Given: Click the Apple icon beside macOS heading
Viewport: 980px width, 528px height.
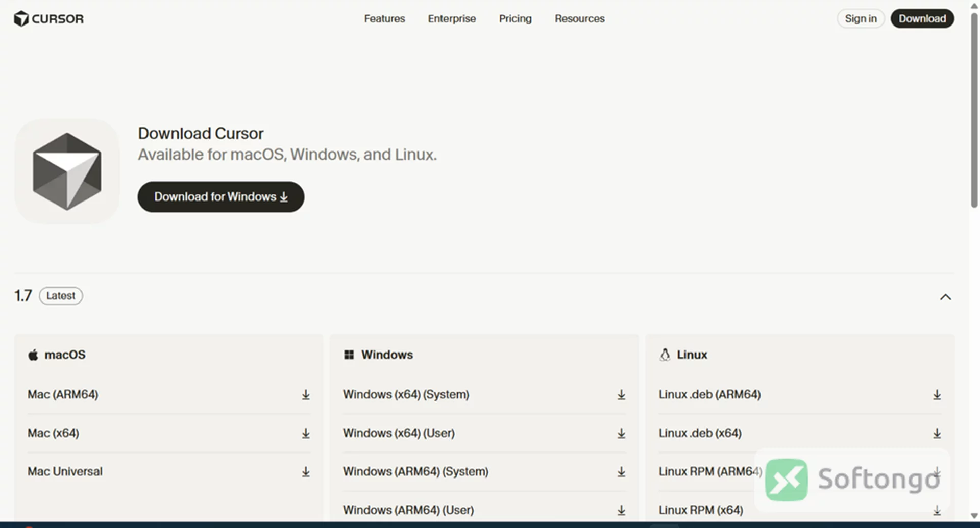Looking at the screenshot, I should 33,355.
